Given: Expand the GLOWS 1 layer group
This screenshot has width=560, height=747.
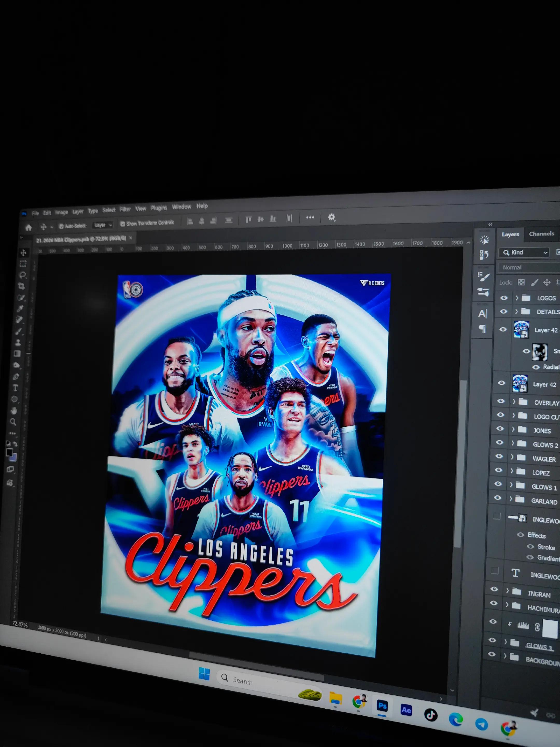Looking at the screenshot, I should (511, 485).
